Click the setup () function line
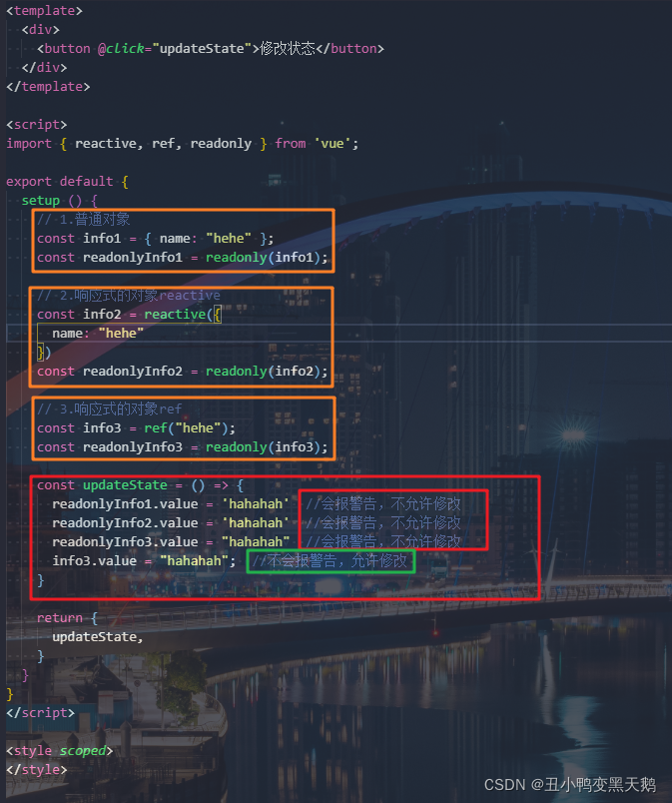Screen dimensions: 672x803 (59, 200)
